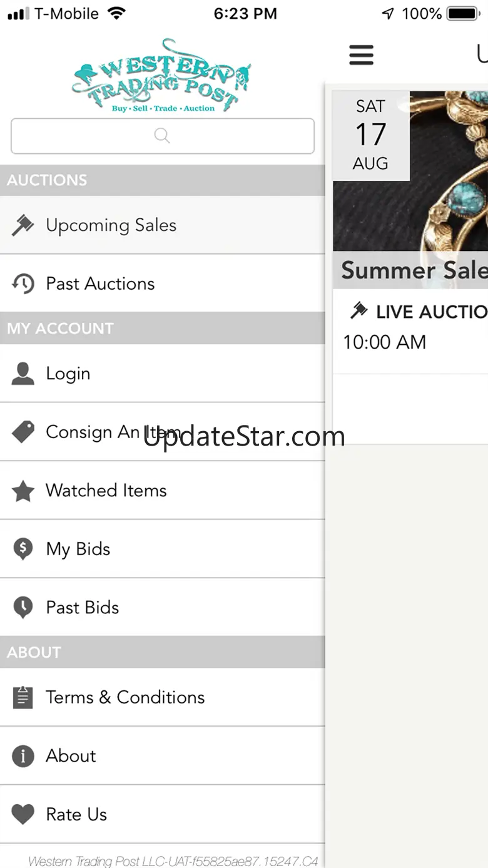
Task: Tap the star icon for Watched Items
Action: (x=23, y=491)
